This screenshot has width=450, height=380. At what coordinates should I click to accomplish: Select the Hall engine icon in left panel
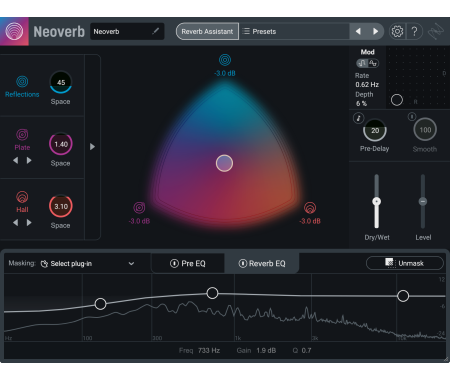point(22,197)
